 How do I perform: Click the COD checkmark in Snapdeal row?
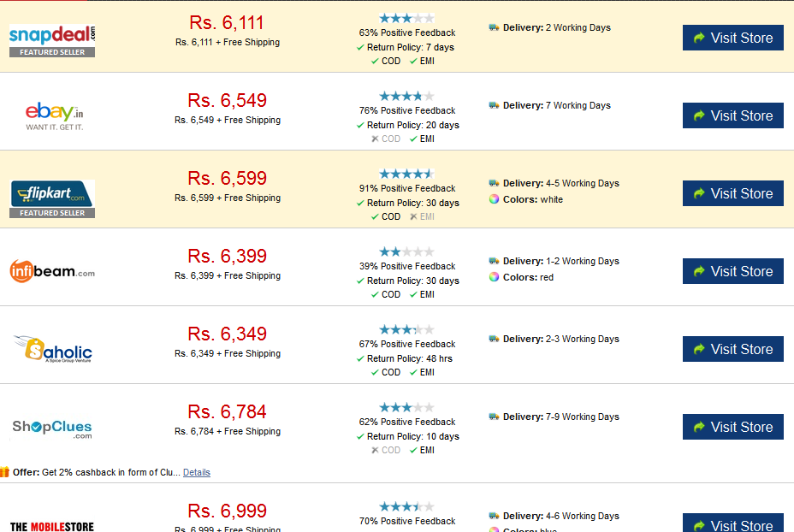click(x=375, y=61)
